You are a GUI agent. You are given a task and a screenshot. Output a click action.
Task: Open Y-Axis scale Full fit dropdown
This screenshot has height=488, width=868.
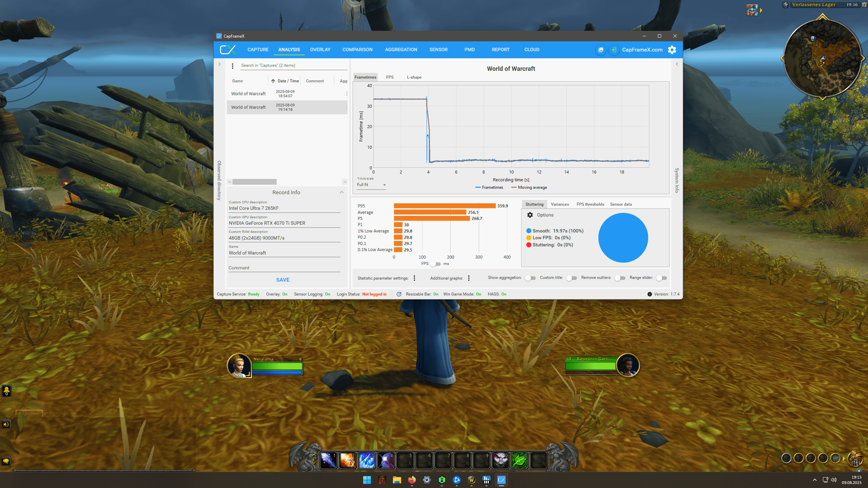point(371,185)
